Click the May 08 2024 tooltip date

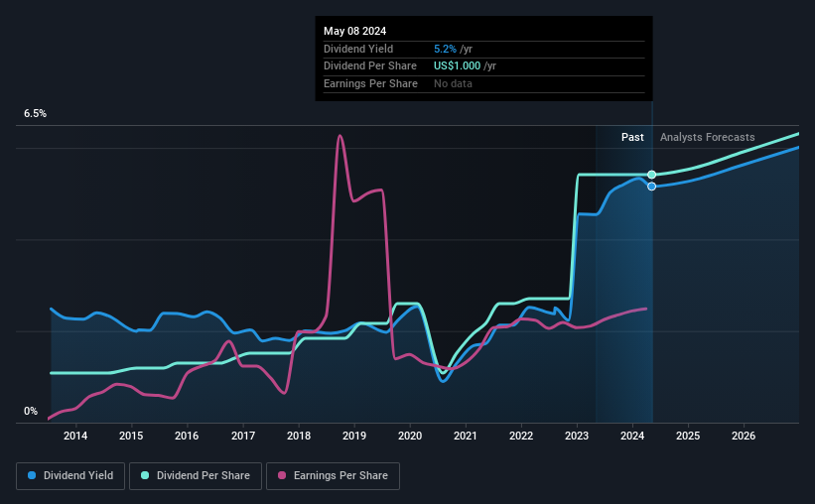pos(355,31)
